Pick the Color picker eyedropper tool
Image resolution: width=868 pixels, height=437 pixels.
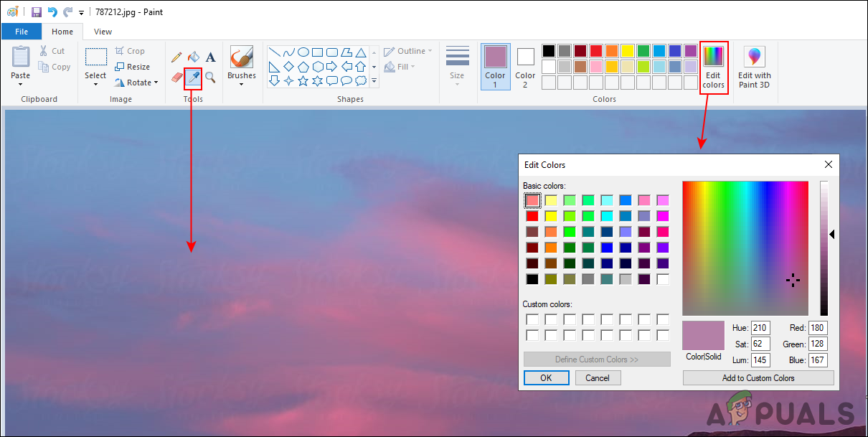(193, 77)
